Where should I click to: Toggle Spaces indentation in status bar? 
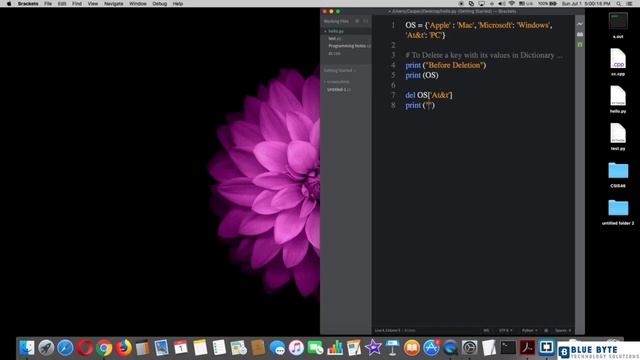click(562, 330)
